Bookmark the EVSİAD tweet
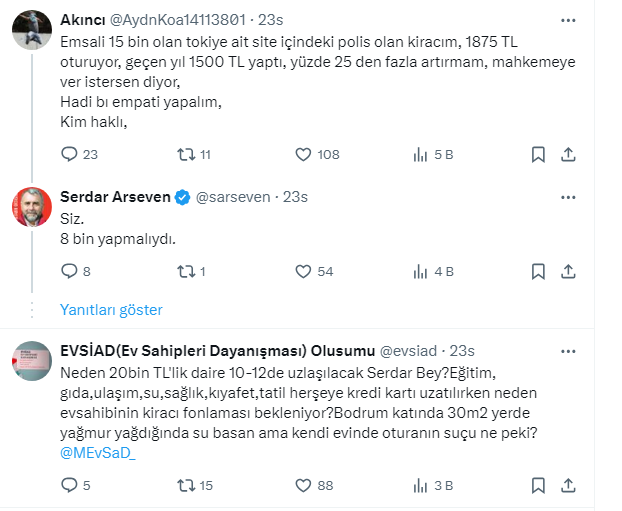Viewport: 622px width, 511px height. point(538,486)
